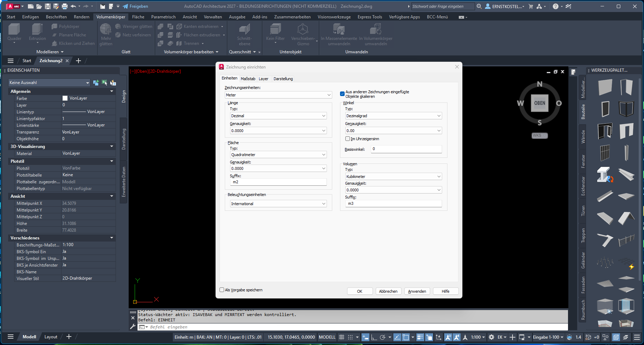Click the quick select icon in Eigenschaften

tap(113, 83)
